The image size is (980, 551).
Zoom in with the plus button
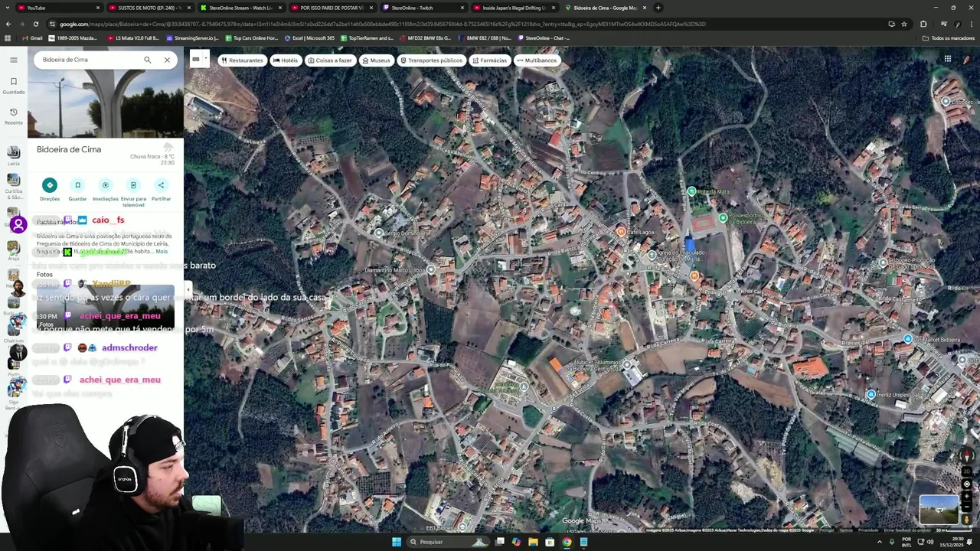(966, 496)
